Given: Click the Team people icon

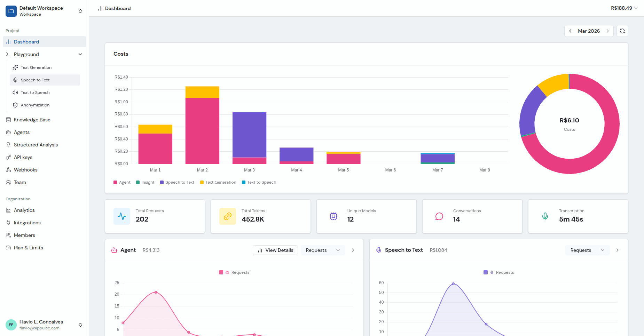Looking at the screenshot, I should point(8,182).
